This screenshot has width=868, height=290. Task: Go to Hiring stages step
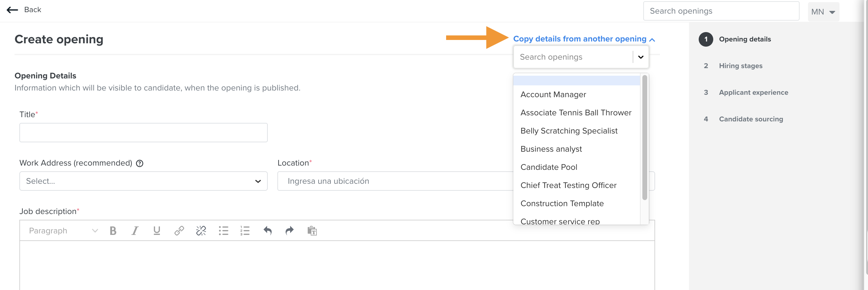[x=740, y=66]
